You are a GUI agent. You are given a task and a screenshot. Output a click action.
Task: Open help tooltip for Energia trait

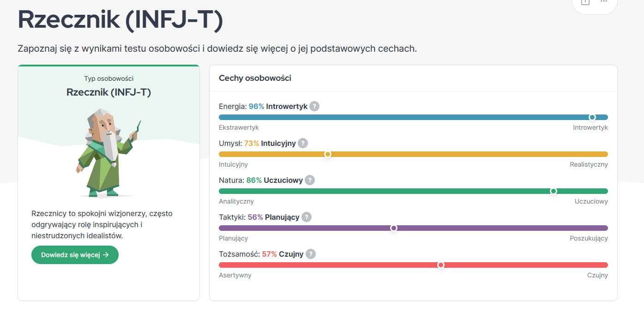[x=314, y=106]
